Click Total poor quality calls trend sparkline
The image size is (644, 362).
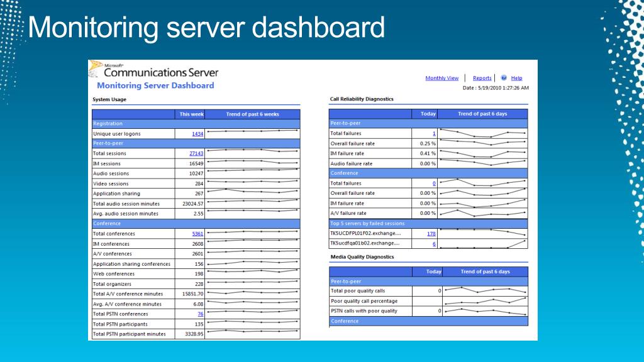pos(485,290)
